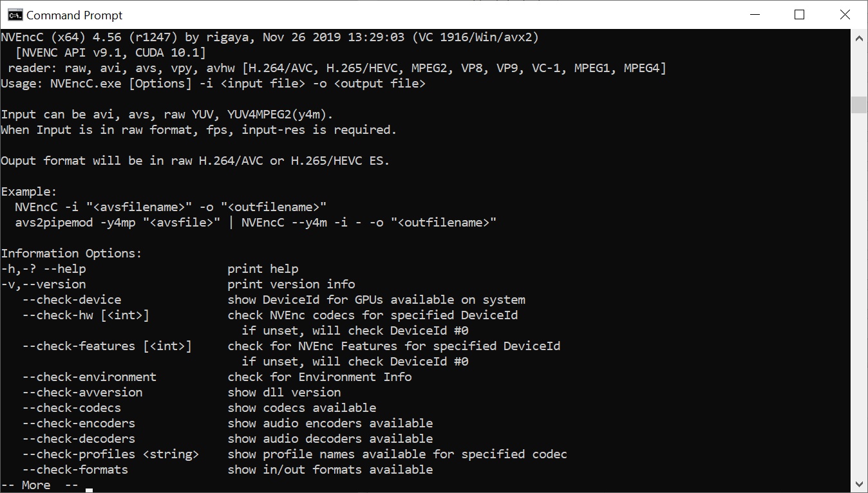Click the --check-environment option text

point(90,377)
